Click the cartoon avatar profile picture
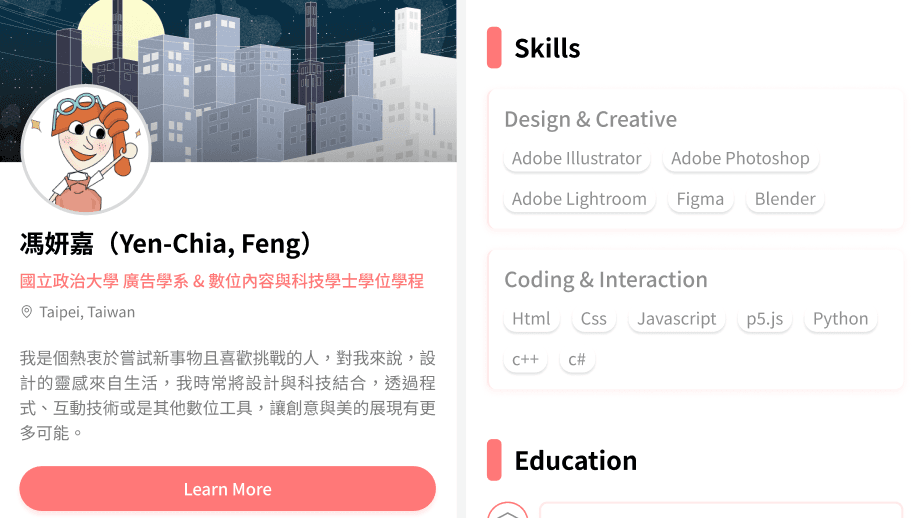The width and height of the screenshot is (919, 518). pos(86,149)
